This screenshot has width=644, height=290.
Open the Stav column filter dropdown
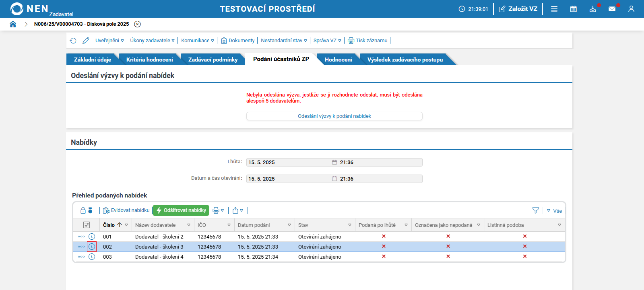349,225
